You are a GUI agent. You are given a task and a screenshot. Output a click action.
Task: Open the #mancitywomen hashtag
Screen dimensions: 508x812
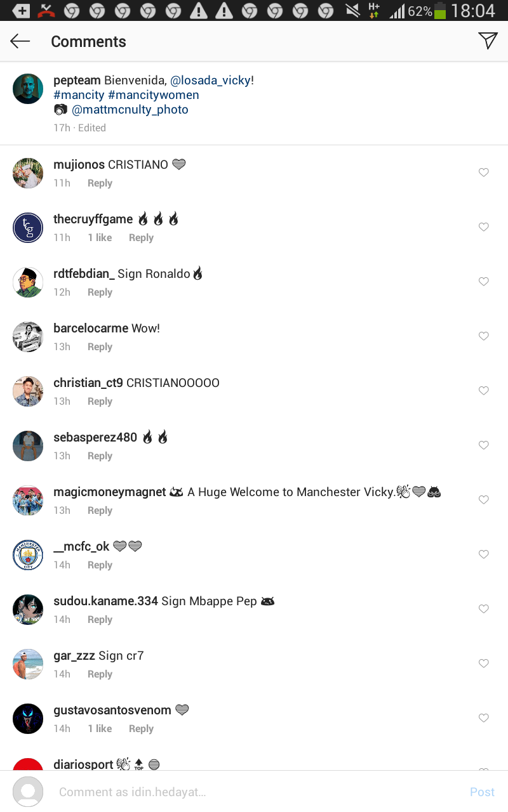[x=154, y=95]
